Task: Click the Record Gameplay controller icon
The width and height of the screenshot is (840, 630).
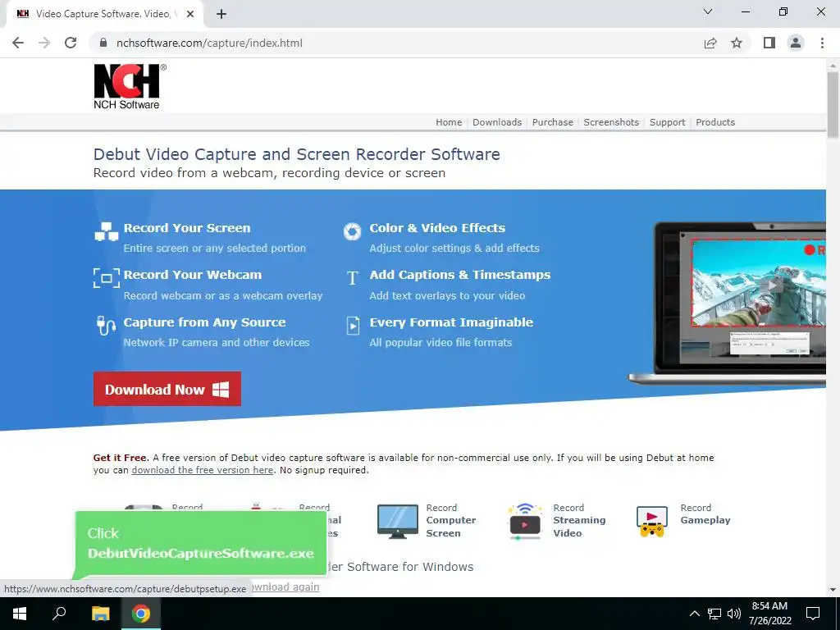Action: [x=652, y=521]
